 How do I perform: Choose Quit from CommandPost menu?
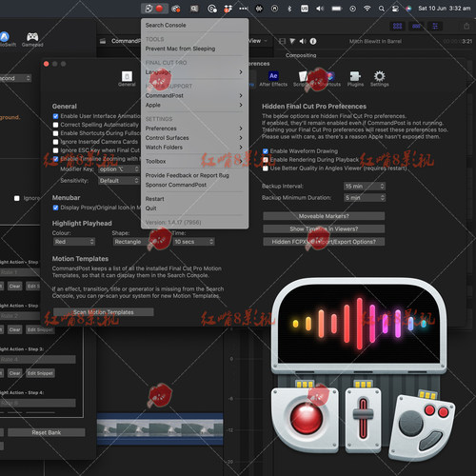194,208
